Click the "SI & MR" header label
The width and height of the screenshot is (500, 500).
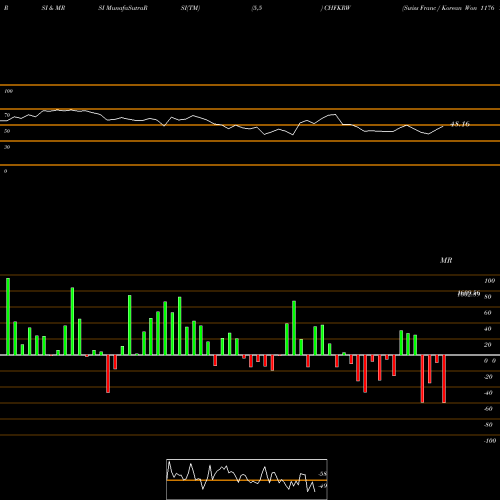53,8
